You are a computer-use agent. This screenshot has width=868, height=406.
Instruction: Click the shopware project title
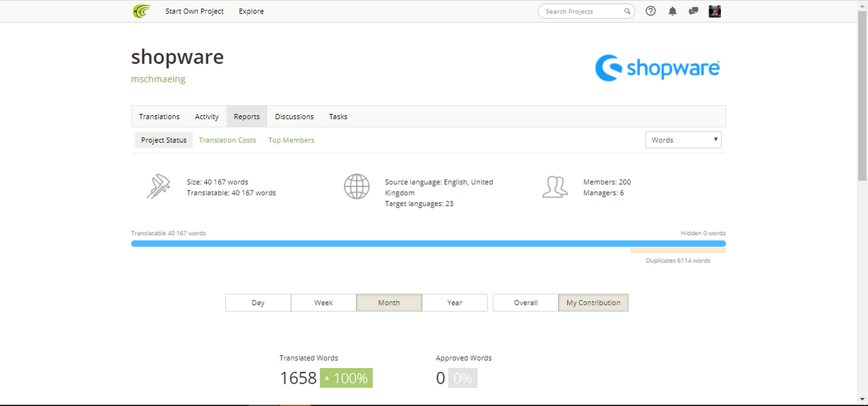(177, 57)
